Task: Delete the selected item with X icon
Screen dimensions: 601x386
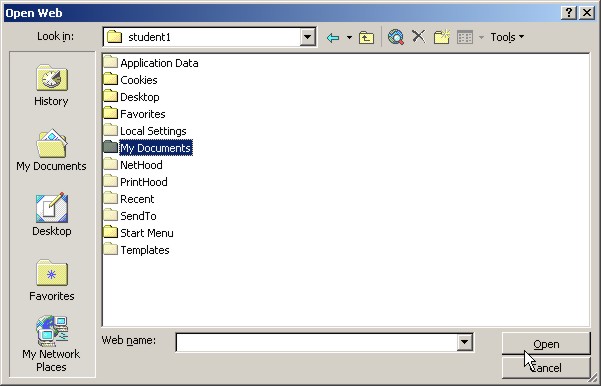Action: click(419, 37)
